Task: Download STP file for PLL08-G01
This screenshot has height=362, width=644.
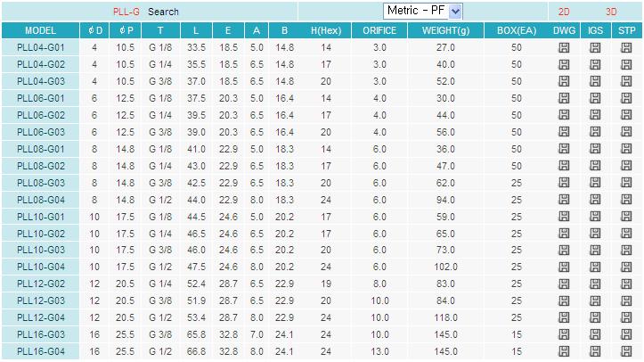Action: pos(626,149)
